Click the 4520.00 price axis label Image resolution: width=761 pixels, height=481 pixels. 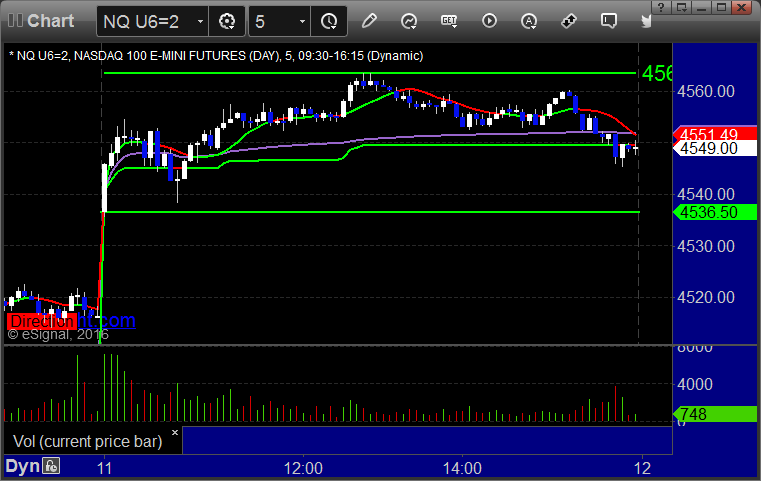pos(706,297)
